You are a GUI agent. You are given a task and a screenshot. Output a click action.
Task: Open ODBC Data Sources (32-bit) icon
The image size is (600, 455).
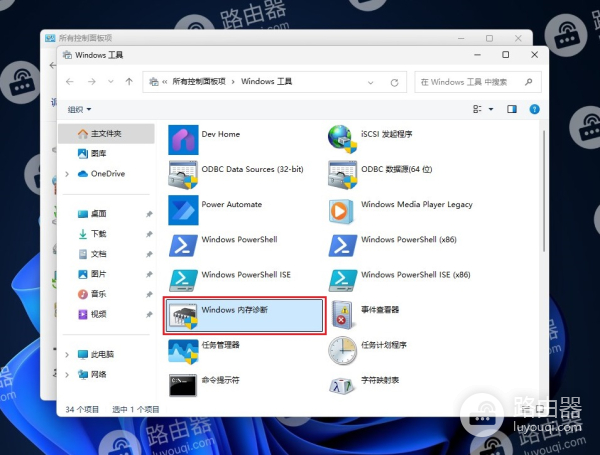183,175
